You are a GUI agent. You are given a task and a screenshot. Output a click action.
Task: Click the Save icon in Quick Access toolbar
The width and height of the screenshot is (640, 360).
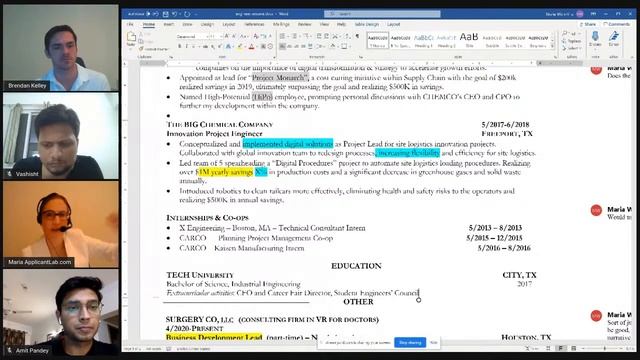point(165,14)
